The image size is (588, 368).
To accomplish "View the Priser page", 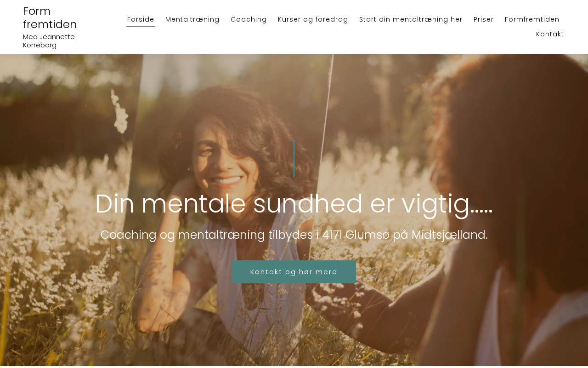I will [x=483, y=19].
